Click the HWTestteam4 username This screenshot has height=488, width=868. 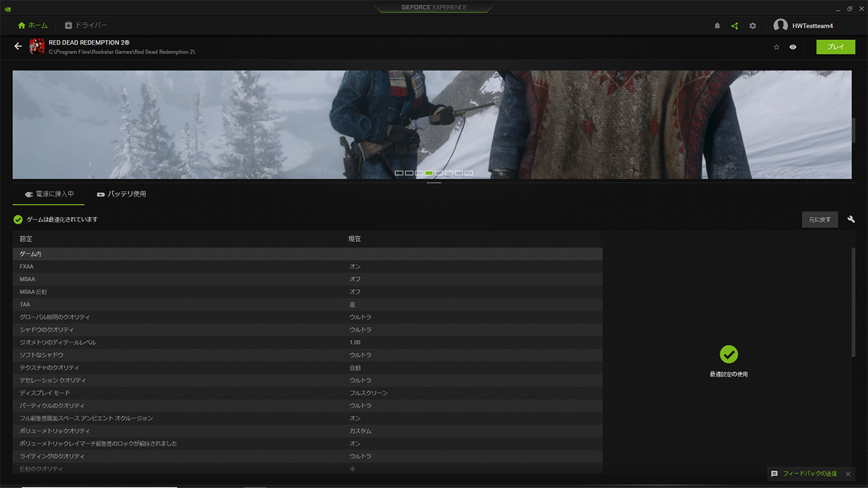point(812,26)
